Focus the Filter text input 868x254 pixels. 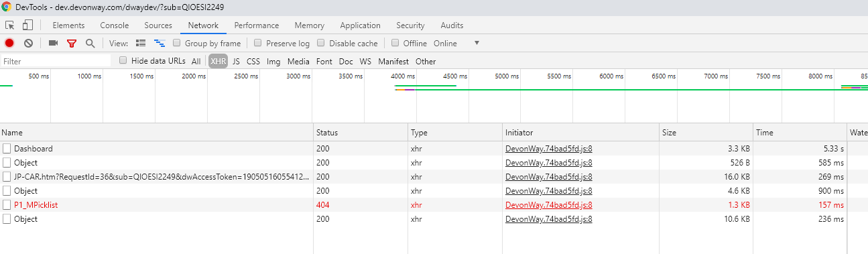[56, 61]
